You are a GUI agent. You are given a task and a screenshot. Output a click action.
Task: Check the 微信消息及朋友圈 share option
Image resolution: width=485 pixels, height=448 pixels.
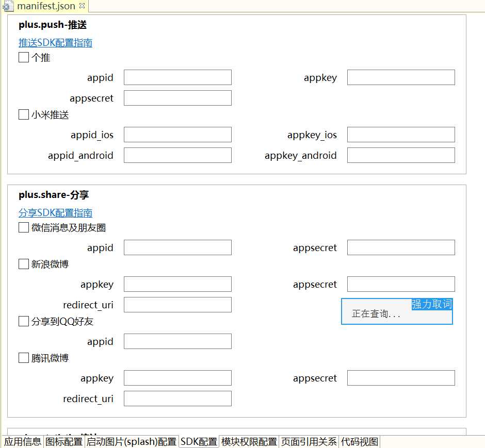[24, 227]
